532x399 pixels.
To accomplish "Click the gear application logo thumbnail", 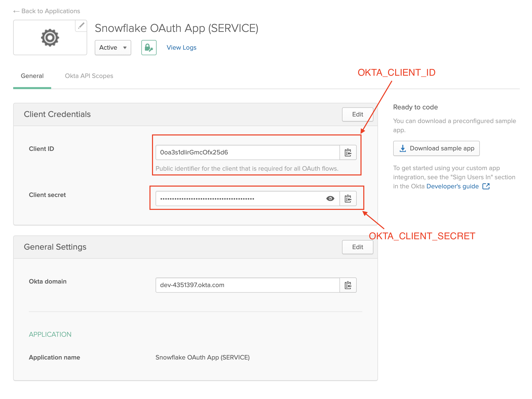I will pyautogui.click(x=50, y=37).
